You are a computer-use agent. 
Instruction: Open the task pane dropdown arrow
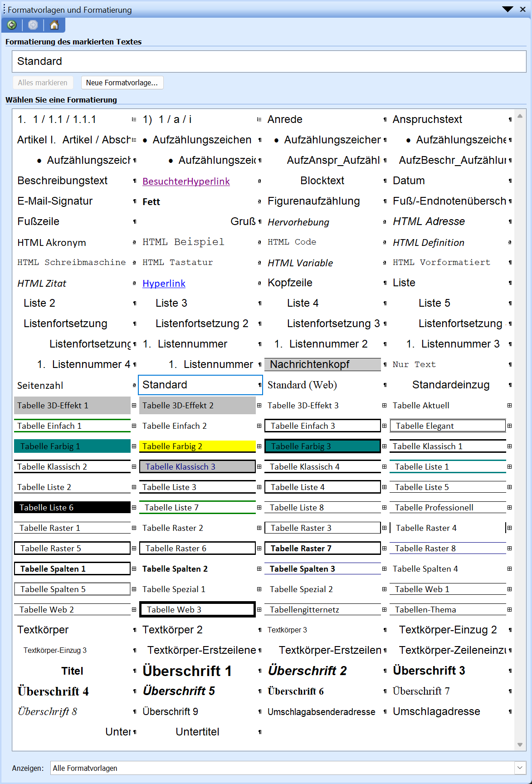pyautogui.click(x=508, y=10)
